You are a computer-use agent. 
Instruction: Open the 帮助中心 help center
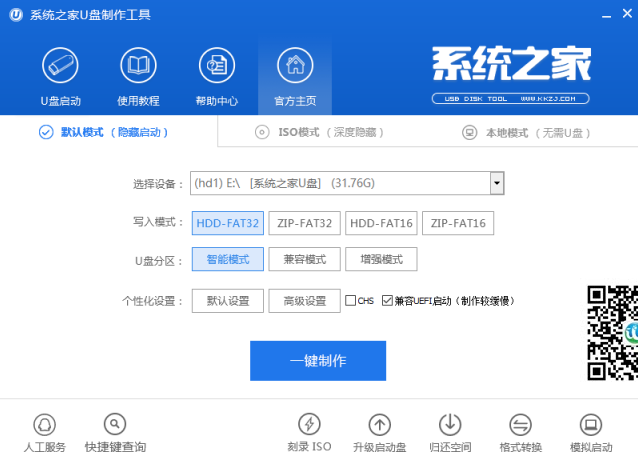[216, 66]
